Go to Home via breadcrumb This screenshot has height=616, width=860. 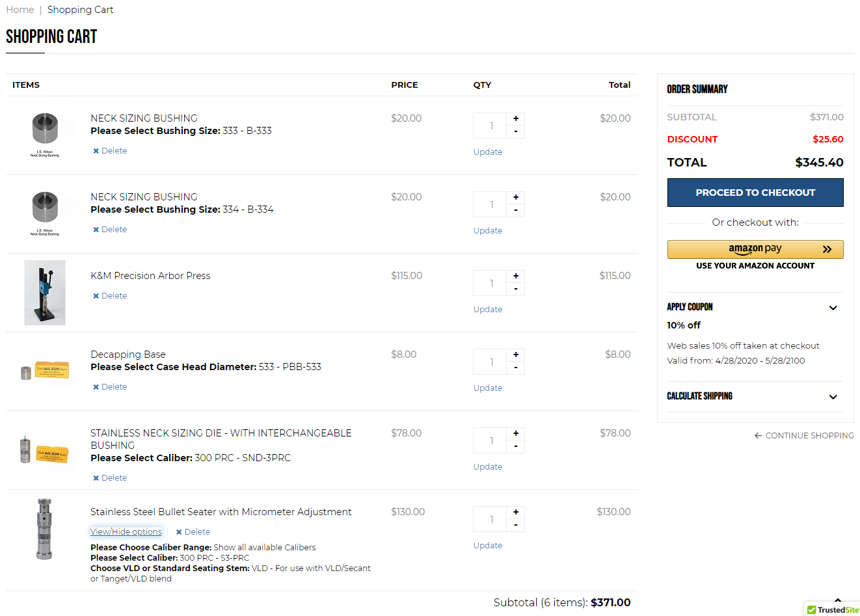coord(20,10)
